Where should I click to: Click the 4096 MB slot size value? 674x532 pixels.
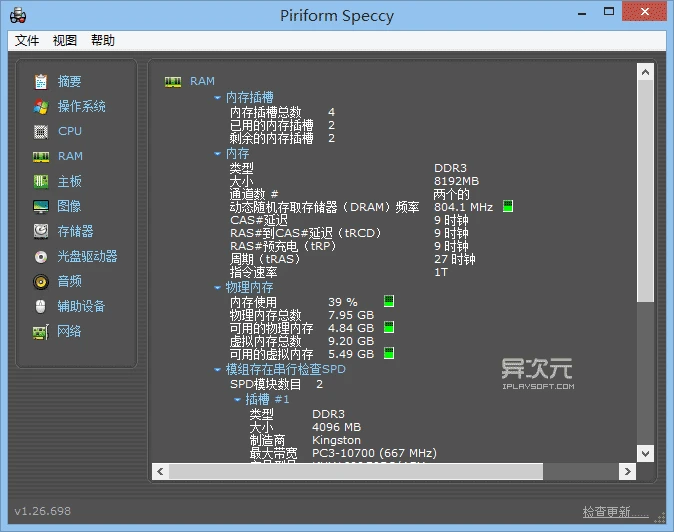(x=337, y=427)
